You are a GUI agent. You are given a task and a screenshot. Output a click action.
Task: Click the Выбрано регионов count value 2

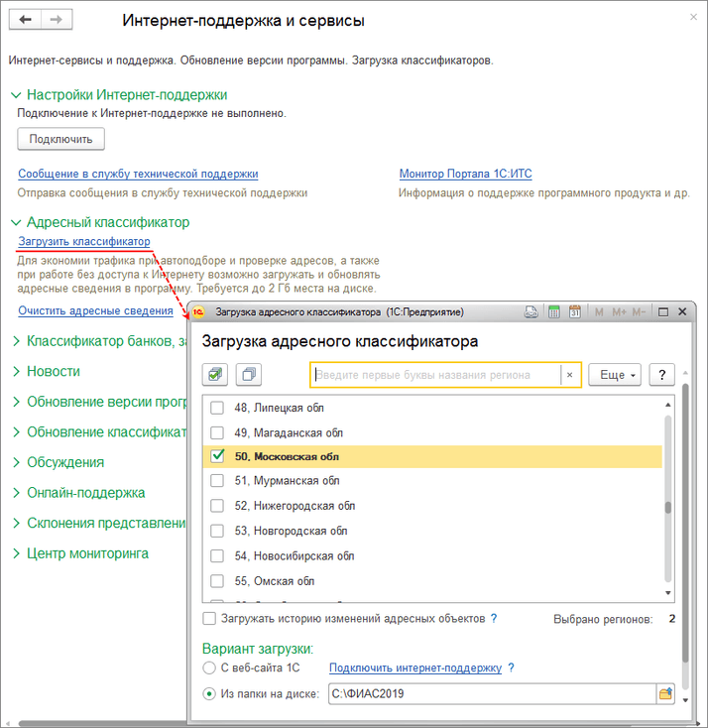pos(671,619)
